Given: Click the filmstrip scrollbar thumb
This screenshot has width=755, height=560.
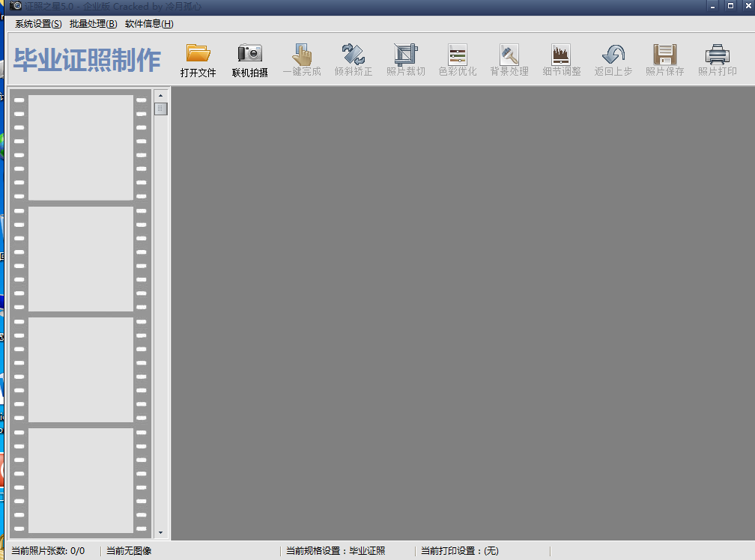Looking at the screenshot, I should tap(161, 109).
